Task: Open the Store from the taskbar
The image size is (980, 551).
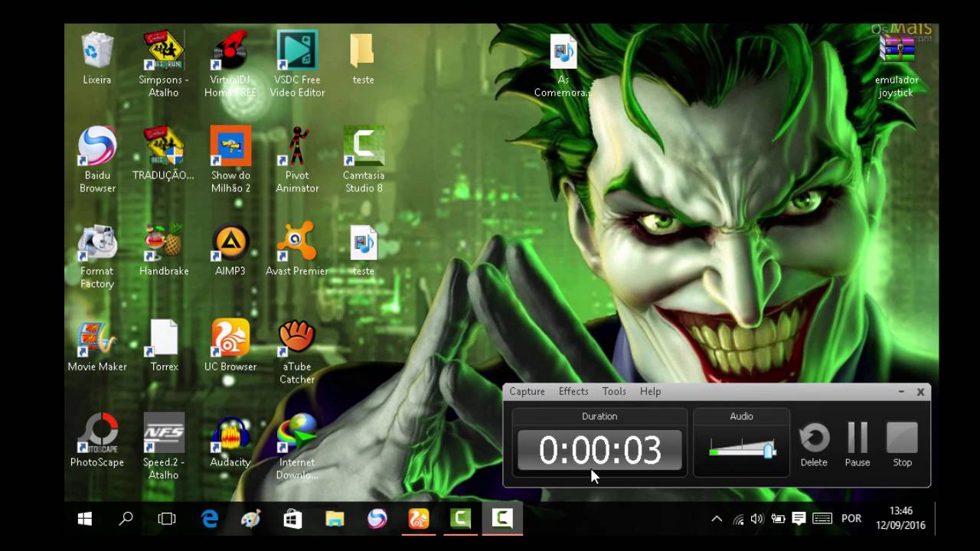Action: pyautogui.click(x=292, y=519)
